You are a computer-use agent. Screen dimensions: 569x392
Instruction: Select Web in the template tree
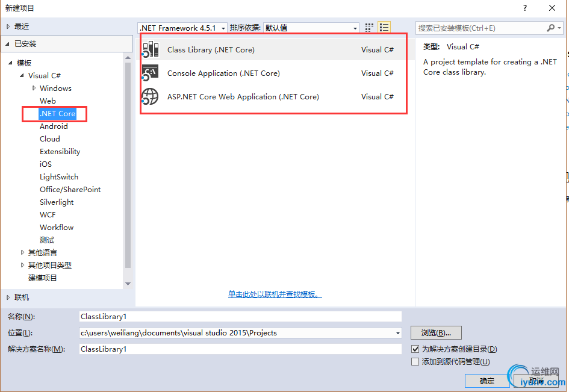[48, 101]
